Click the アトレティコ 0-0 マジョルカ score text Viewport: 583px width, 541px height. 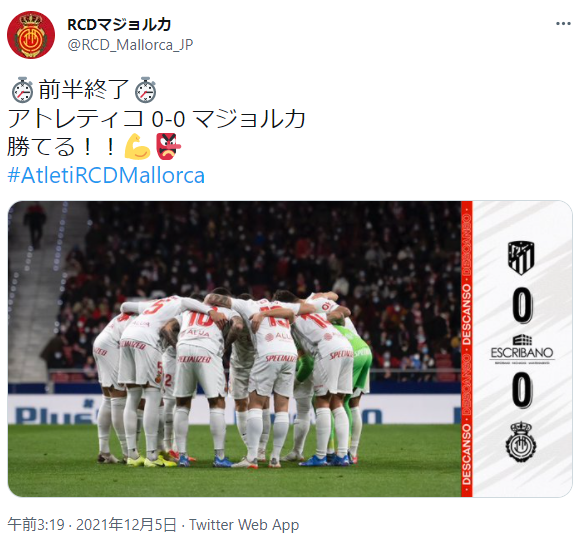tap(157, 119)
